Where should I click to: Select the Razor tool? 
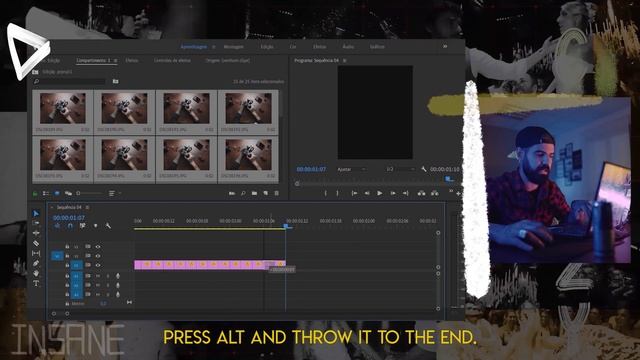click(x=36, y=243)
